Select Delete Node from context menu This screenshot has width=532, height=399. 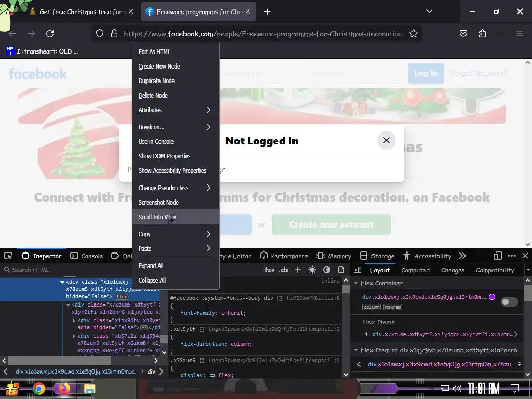point(176,96)
